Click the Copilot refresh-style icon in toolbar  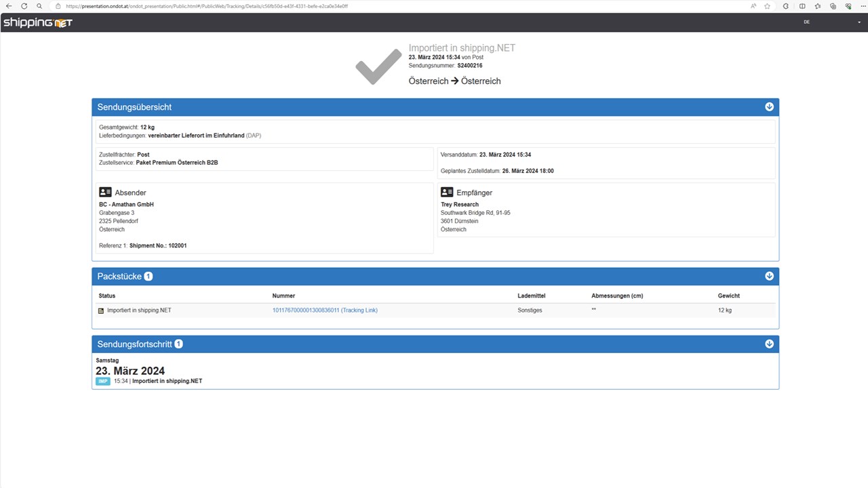coord(786,6)
